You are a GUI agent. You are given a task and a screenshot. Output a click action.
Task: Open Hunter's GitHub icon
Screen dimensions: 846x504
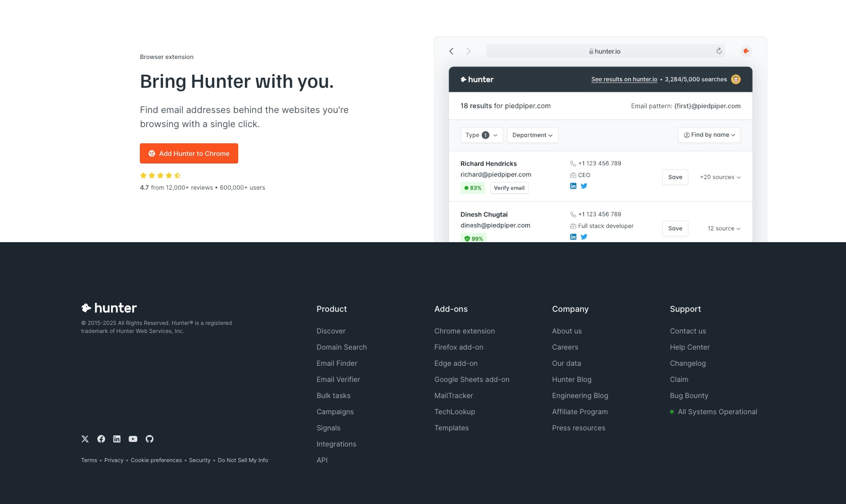[149, 439]
